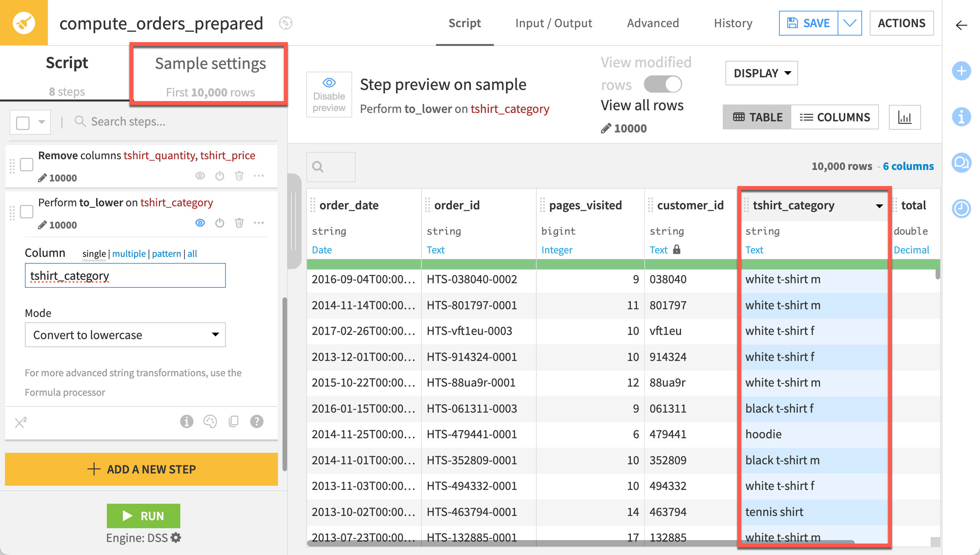This screenshot has width=980, height=555.
Task: Click ADD A NEW STEP button
Action: [141, 469]
